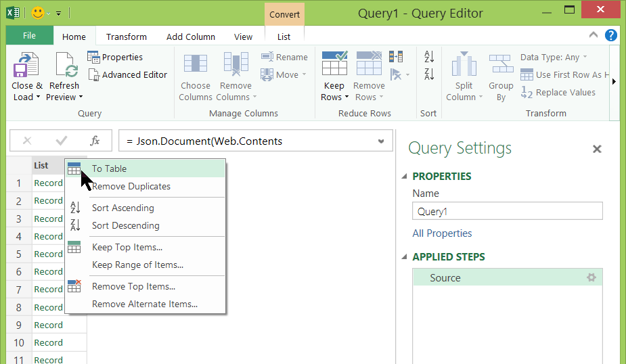626x364 pixels.
Task: Click Sort Ascending icon in ribbon
Action: point(429,57)
